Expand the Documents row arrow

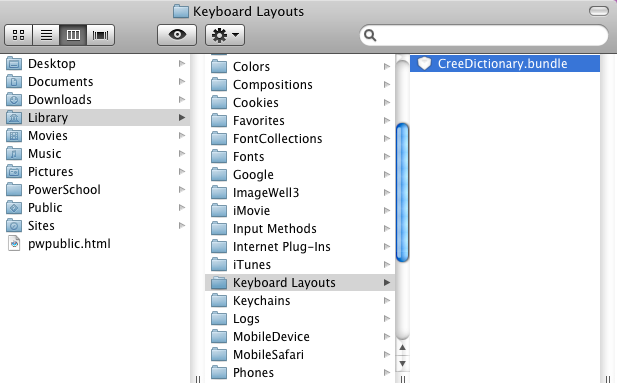coord(182,81)
